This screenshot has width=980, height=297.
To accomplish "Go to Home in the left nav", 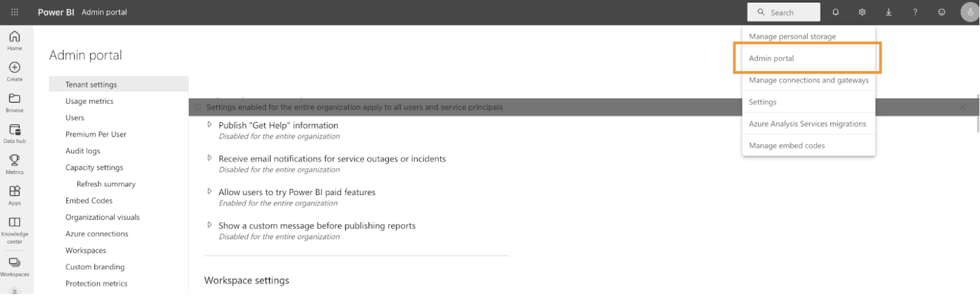I will [14, 40].
